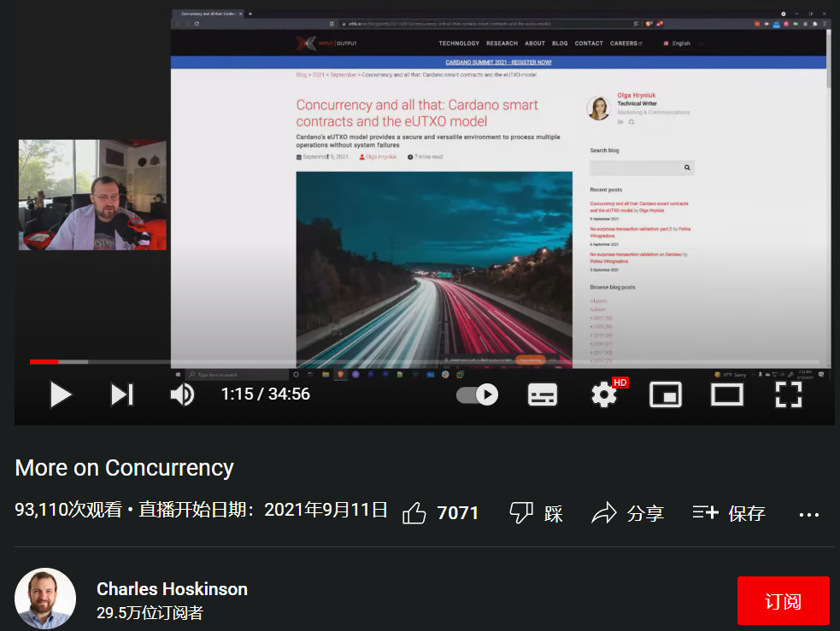Mute the video volume
The height and width of the screenshot is (631, 840).
182,395
